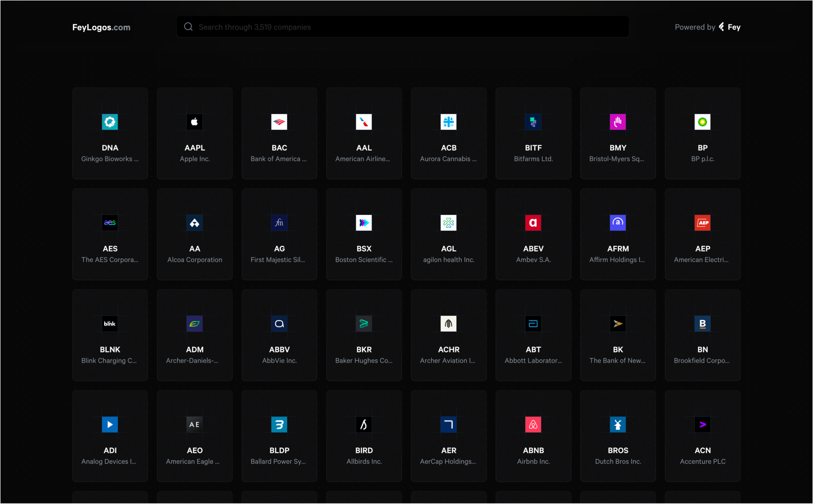The width and height of the screenshot is (813, 504).
Task: Click the 'BP p.l.c.' company name
Action: [703, 159]
